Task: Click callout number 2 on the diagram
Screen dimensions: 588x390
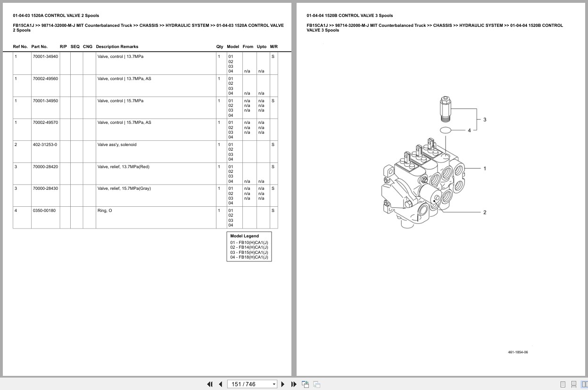Action: pyautogui.click(x=485, y=212)
